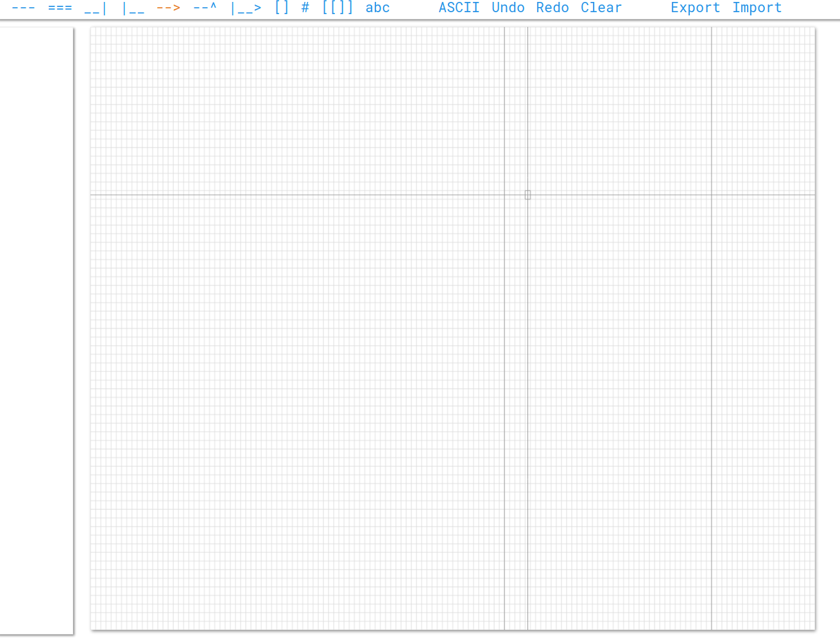The image size is (840, 644).
Task: Click the highlighted cursor cell on the grid
Action: click(x=527, y=194)
